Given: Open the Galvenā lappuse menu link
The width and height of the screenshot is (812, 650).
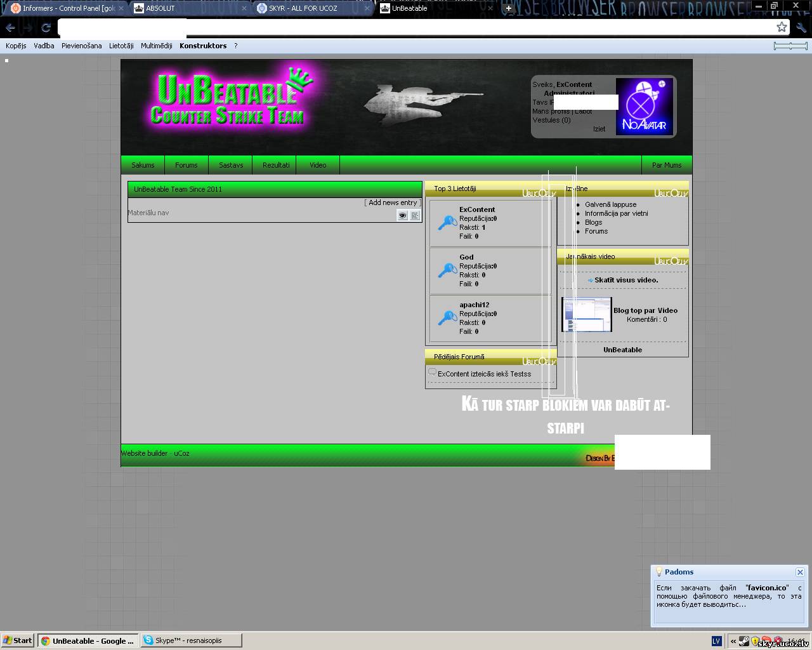Looking at the screenshot, I should (x=610, y=204).
